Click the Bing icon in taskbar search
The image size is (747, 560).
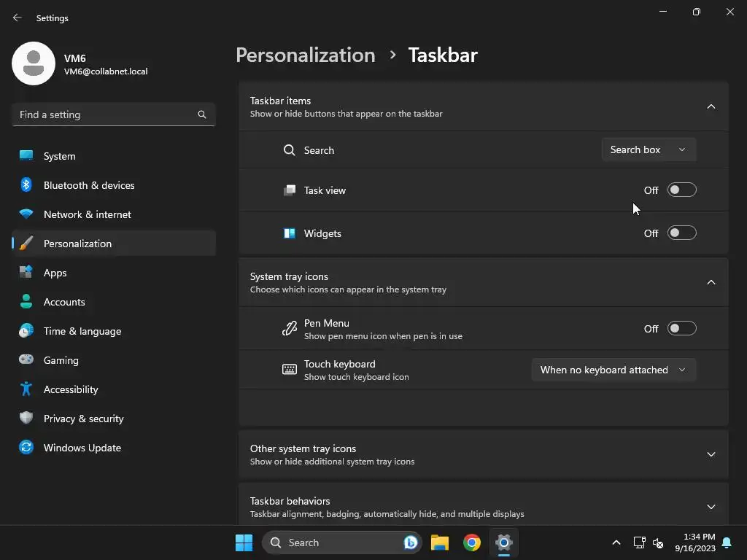410,542
